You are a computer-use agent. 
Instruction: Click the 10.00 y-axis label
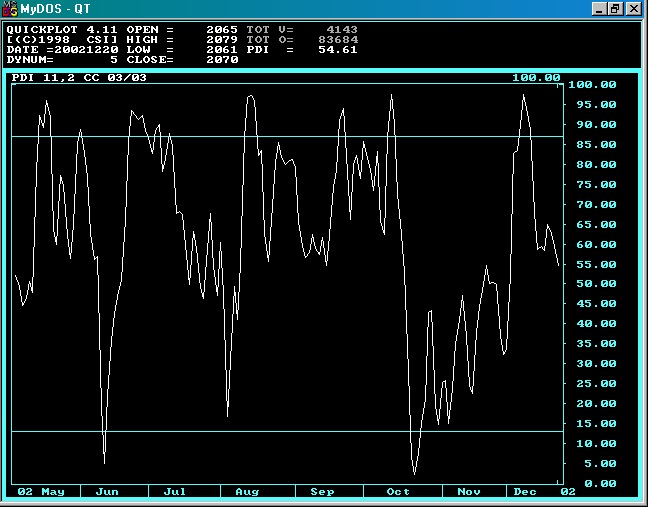tap(596, 443)
